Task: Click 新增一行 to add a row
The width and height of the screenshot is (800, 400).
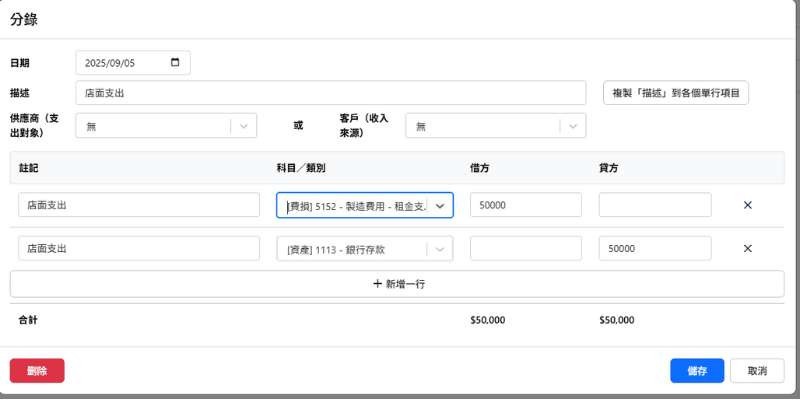Action: pos(397,284)
